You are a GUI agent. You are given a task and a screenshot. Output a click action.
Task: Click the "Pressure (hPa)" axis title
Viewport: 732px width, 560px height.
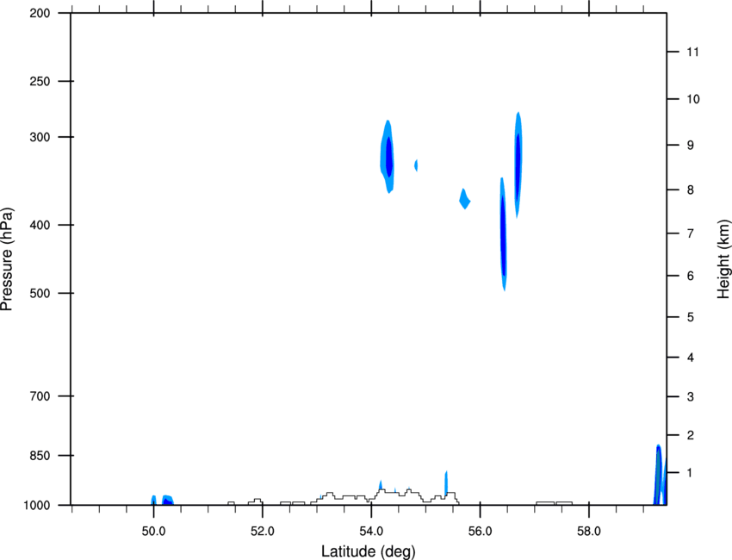[7, 259]
